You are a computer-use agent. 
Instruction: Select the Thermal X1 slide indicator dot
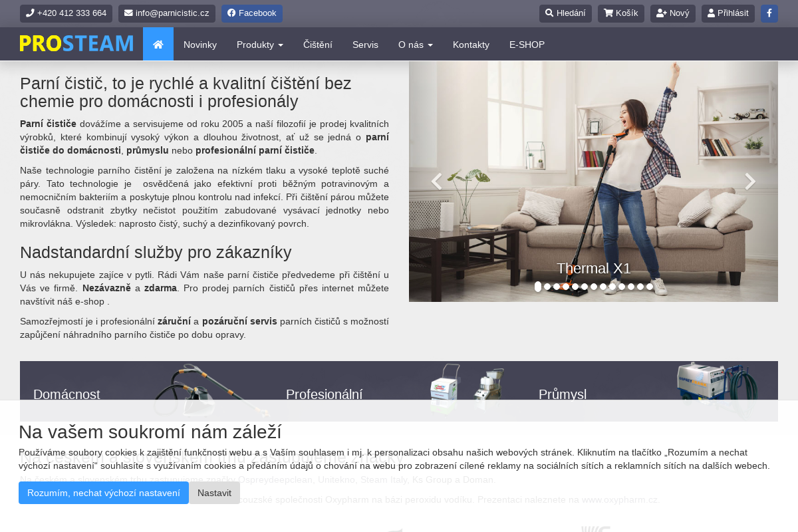(538, 287)
